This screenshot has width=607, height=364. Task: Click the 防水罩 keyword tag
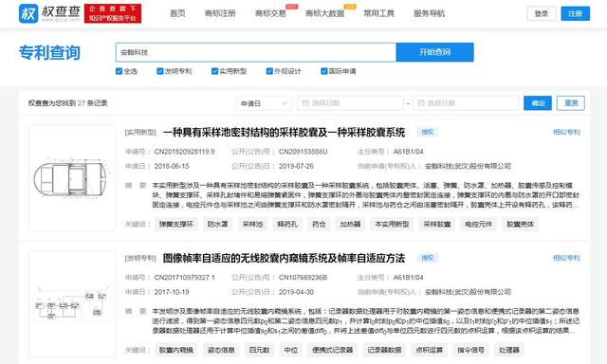(217, 224)
